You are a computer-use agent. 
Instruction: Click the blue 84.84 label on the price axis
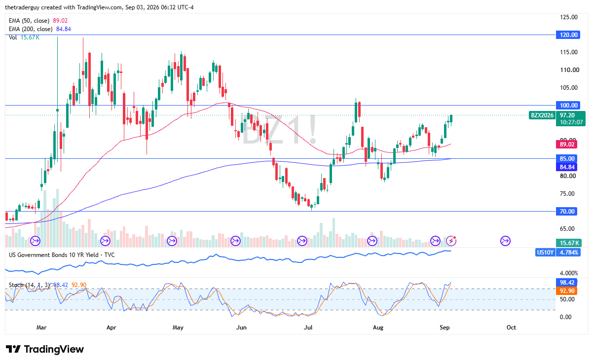click(566, 167)
